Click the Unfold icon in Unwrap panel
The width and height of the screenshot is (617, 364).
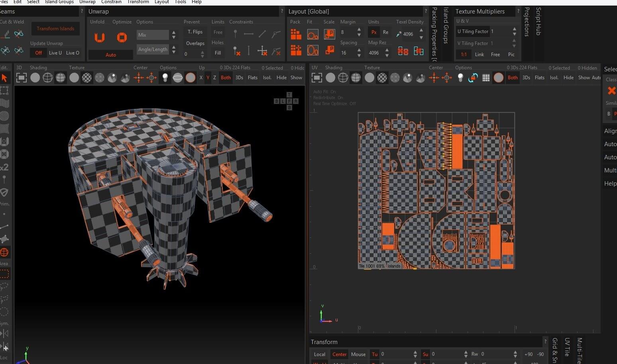click(99, 37)
